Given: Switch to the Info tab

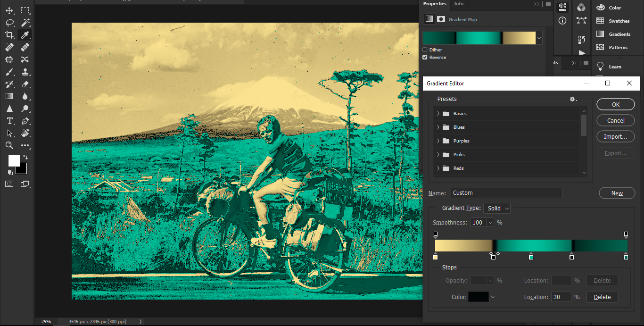Looking at the screenshot, I should [x=458, y=4].
